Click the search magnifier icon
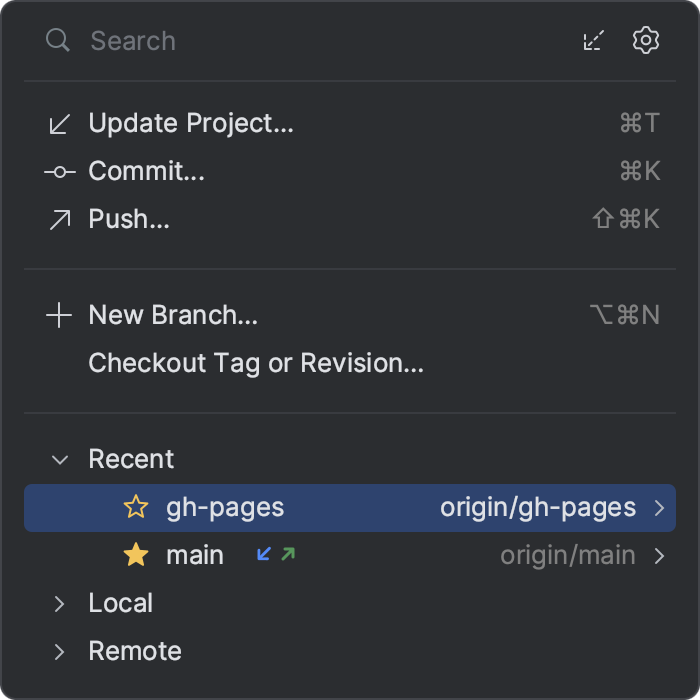This screenshot has width=700, height=700. pos(58,40)
